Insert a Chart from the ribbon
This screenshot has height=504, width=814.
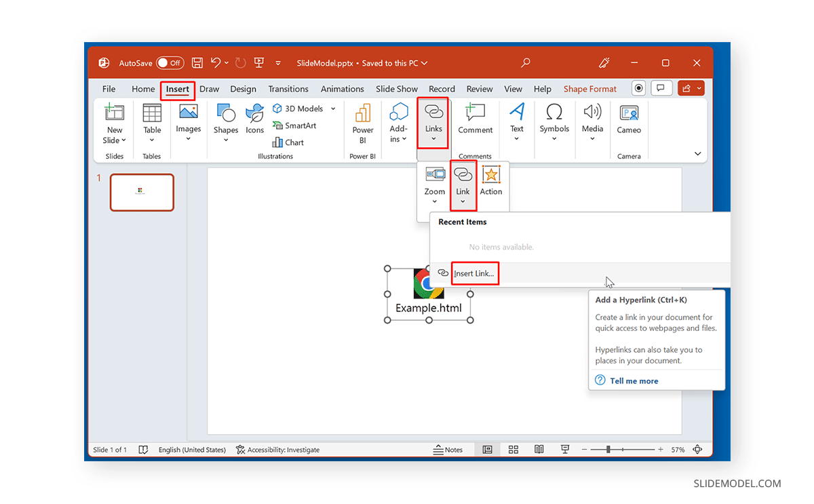(x=288, y=142)
